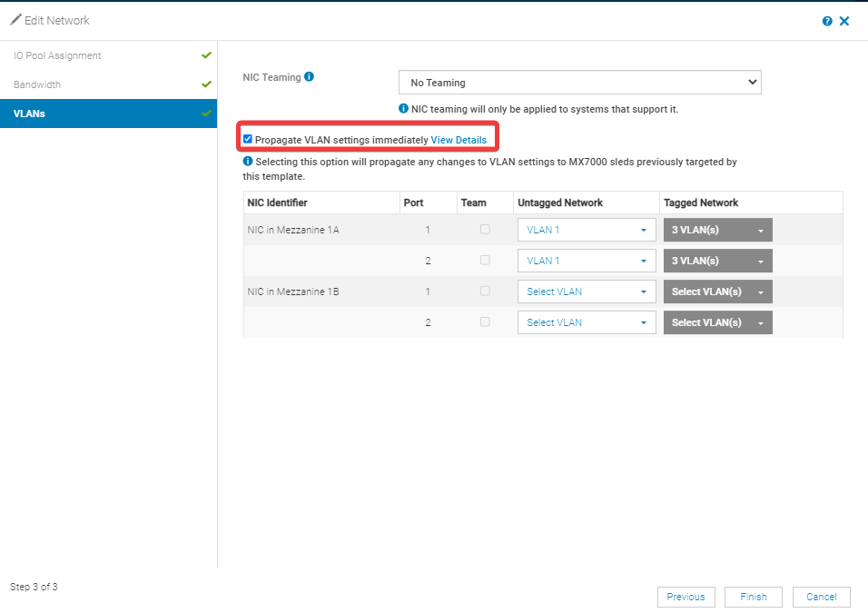Click the Finish button

point(754,597)
